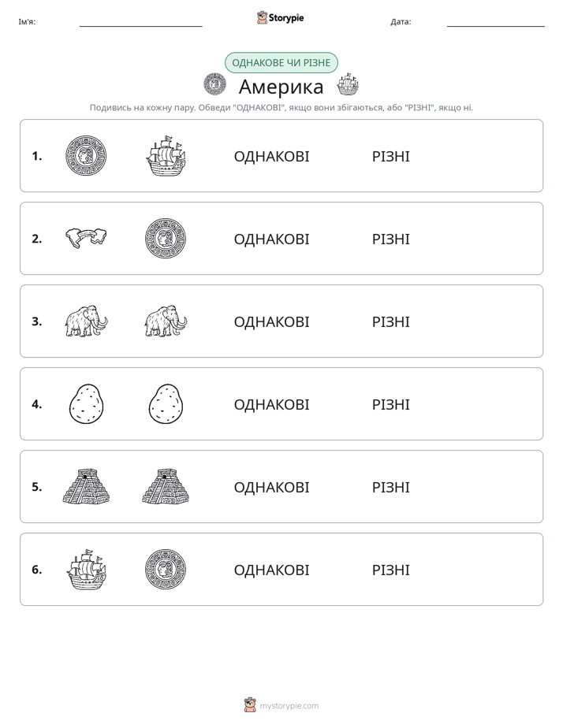
Task: Click the right potato in row 4
Action: 166,403
